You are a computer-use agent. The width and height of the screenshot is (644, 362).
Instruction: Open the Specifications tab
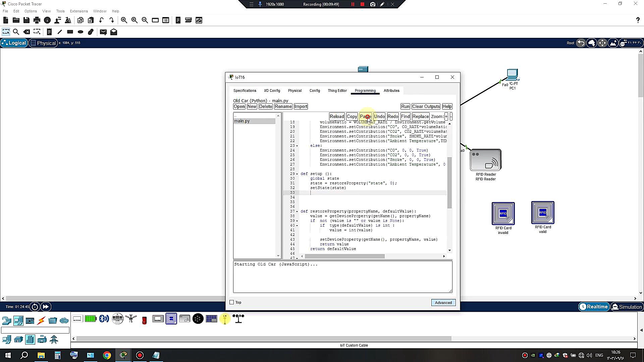pyautogui.click(x=245, y=90)
